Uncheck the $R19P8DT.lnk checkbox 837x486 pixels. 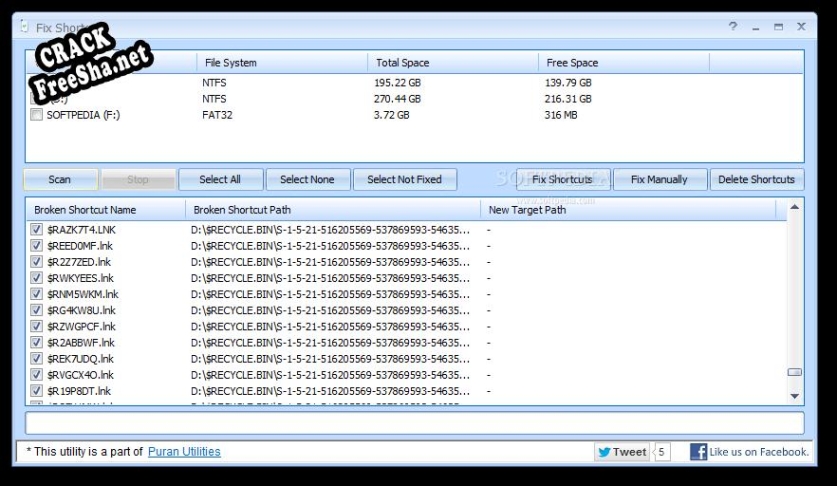pyautogui.click(x=37, y=391)
